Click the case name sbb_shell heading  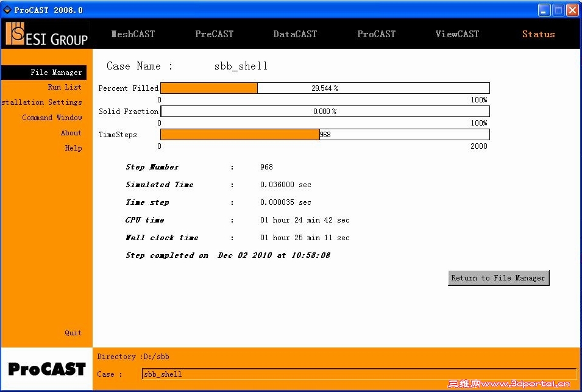click(x=241, y=66)
